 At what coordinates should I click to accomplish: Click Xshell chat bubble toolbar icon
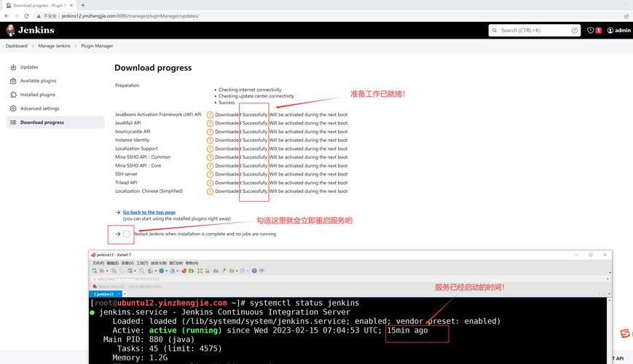tap(262, 271)
